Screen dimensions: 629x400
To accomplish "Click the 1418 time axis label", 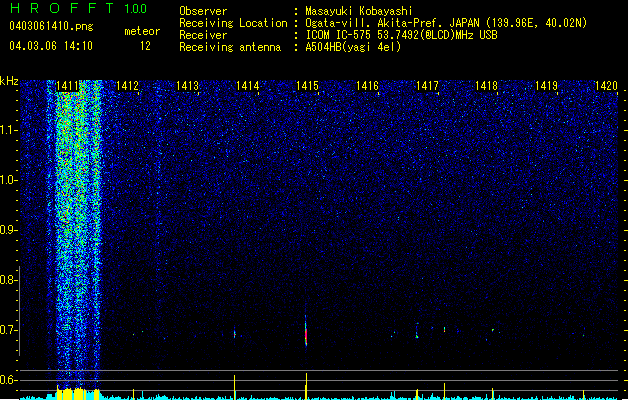I will (487, 86).
